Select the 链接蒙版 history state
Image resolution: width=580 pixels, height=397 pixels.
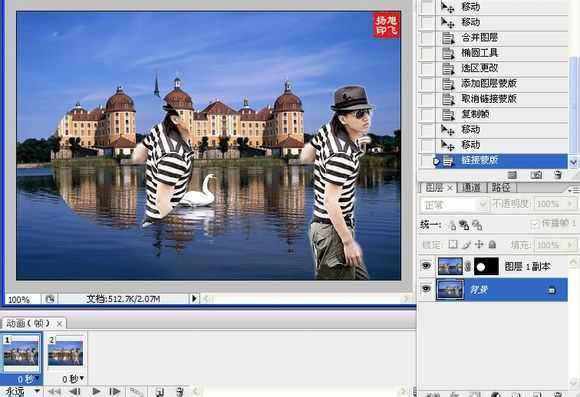[501, 161]
